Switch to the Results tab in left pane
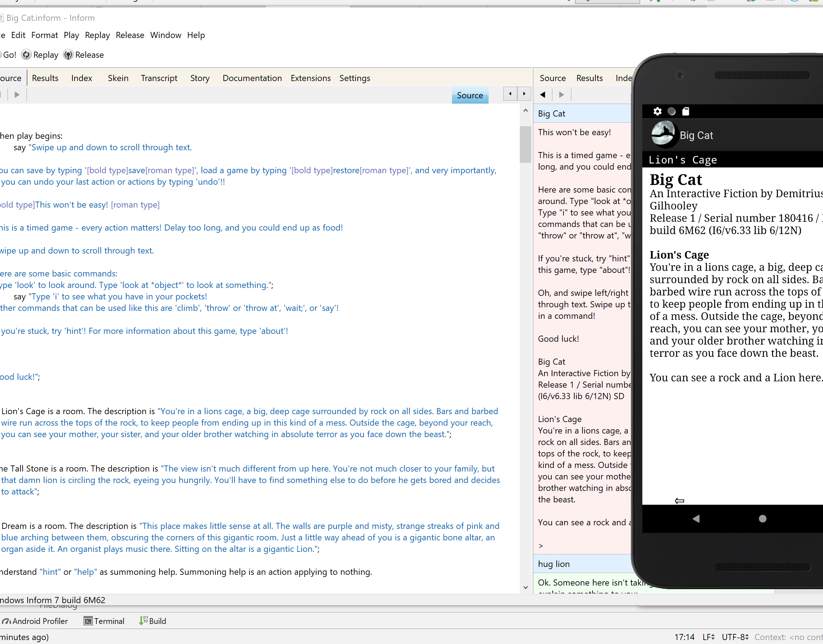 pyautogui.click(x=45, y=78)
